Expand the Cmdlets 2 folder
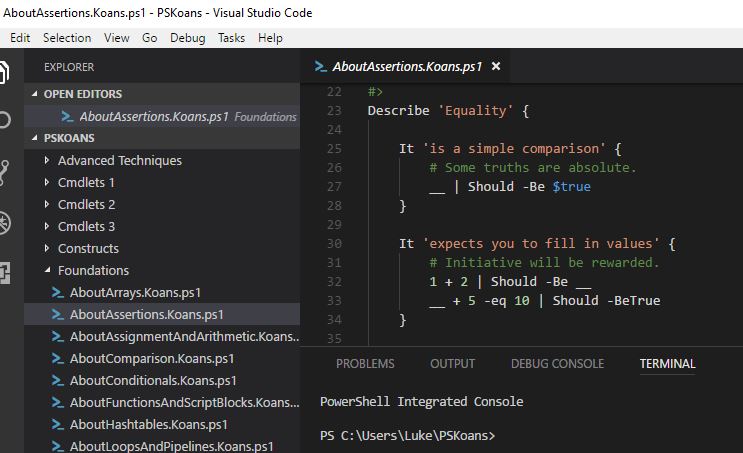Viewport: 743px width, 453px height. coord(46,204)
